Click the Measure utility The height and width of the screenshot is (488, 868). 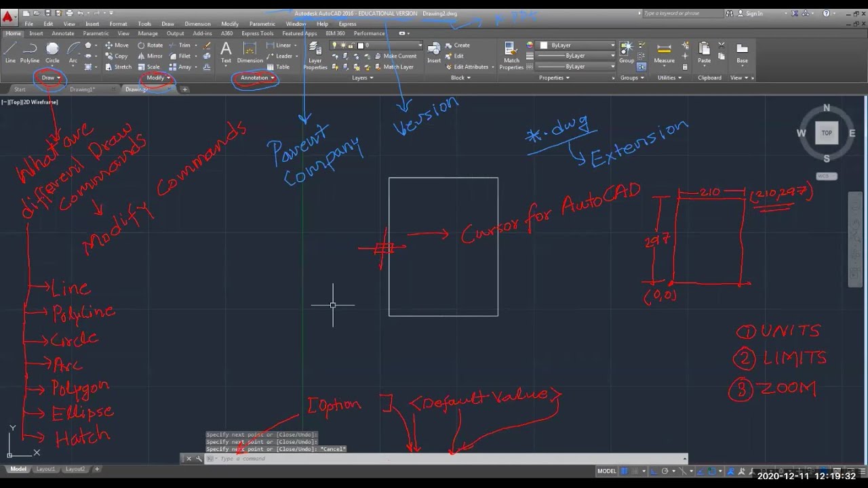pos(664,52)
